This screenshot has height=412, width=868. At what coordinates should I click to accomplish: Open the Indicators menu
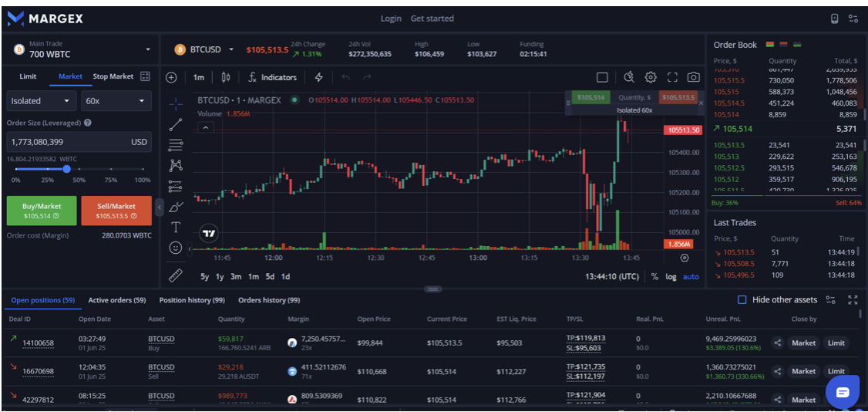tap(272, 77)
